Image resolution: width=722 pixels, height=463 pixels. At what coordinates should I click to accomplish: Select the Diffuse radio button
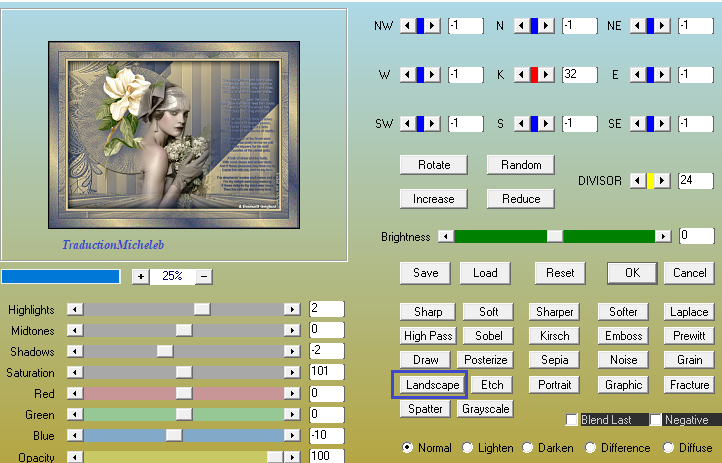[668, 447]
